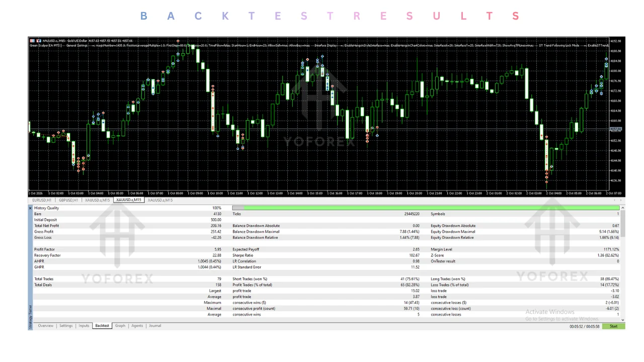Close the Strategy Tester panel with the X

point(30,208)
